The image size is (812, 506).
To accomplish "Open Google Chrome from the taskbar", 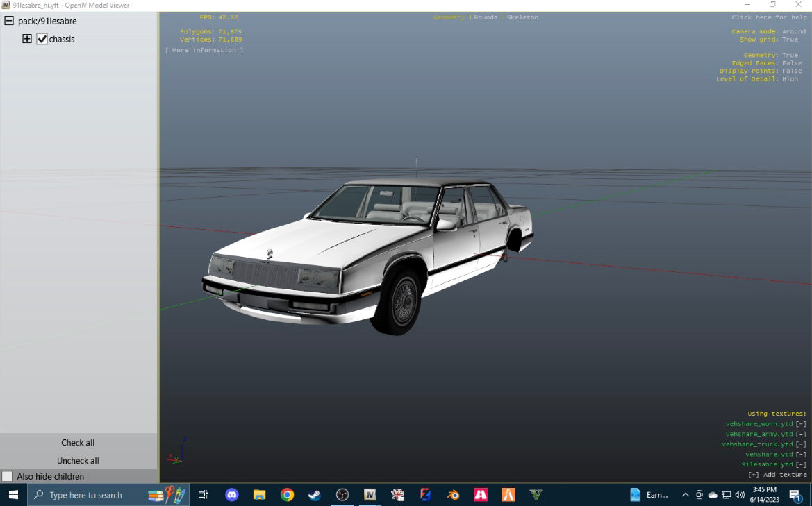I will click(x=286, y=495).
